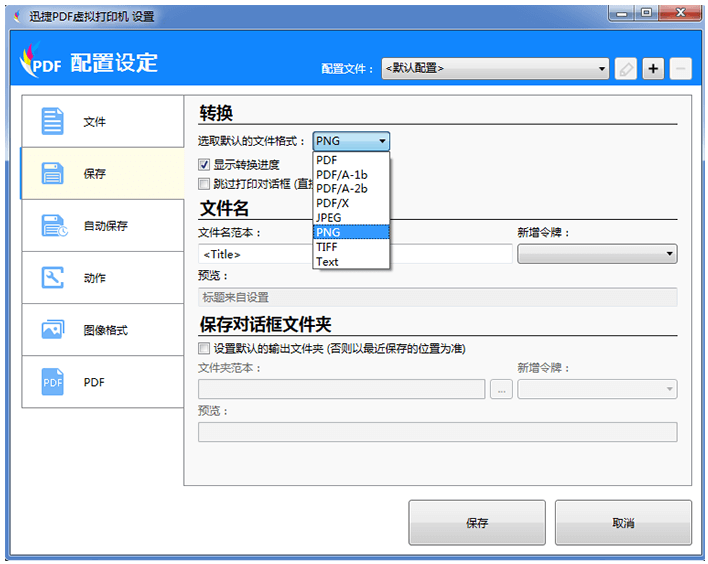Click the 文件夹范本 input field
The image size is (708, 564).
(341, 389)
